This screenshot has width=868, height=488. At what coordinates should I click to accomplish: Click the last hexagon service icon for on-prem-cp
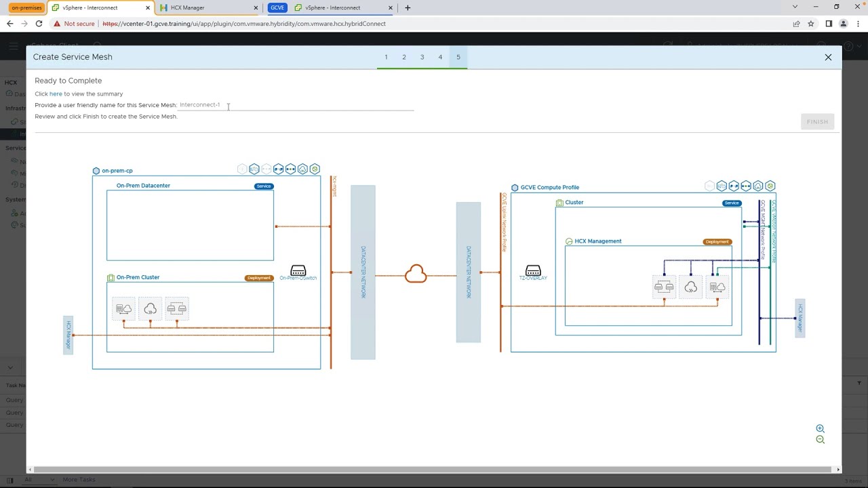[315, 169]
